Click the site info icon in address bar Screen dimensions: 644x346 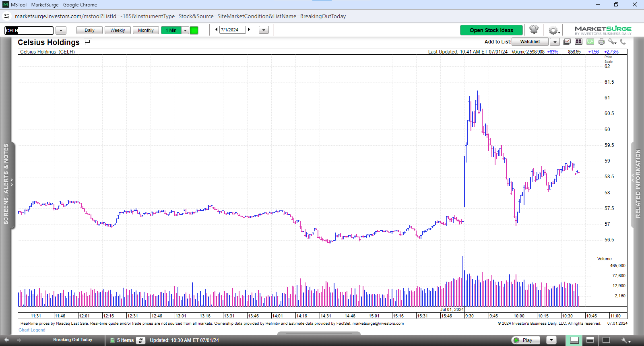(7, 16)
